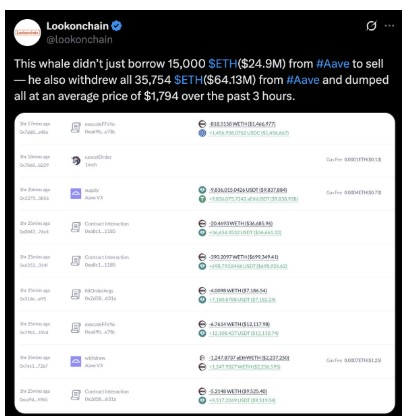The width and height of the screenshot is (406, 417).
Task: Click the 1inch cancelOrder icon
Action: point(76,161)
